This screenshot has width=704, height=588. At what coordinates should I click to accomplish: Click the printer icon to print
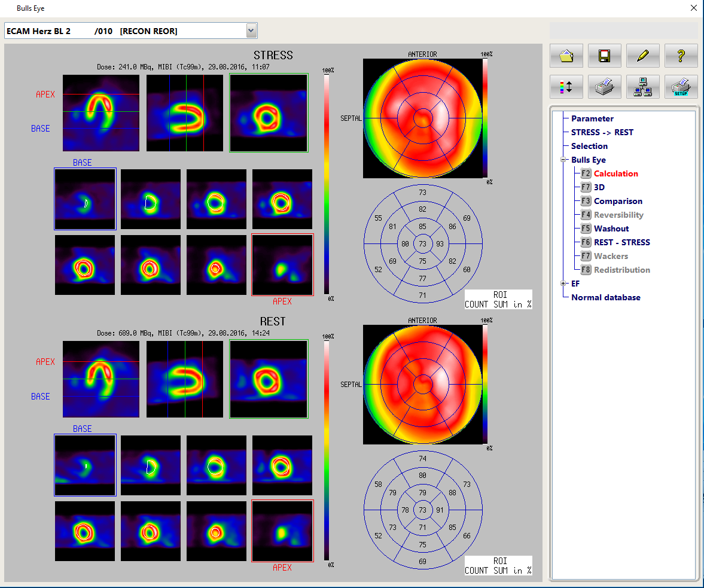click(x=604, y=87)
